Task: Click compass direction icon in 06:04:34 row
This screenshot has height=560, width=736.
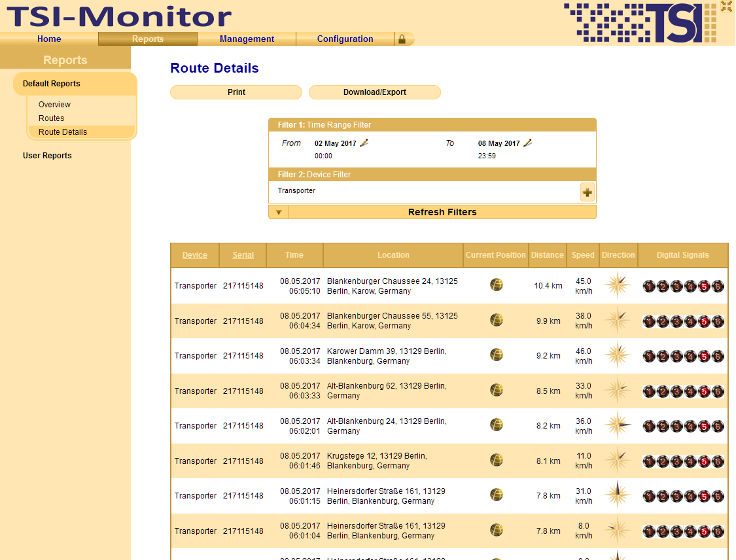Action: tap(618, 320)
